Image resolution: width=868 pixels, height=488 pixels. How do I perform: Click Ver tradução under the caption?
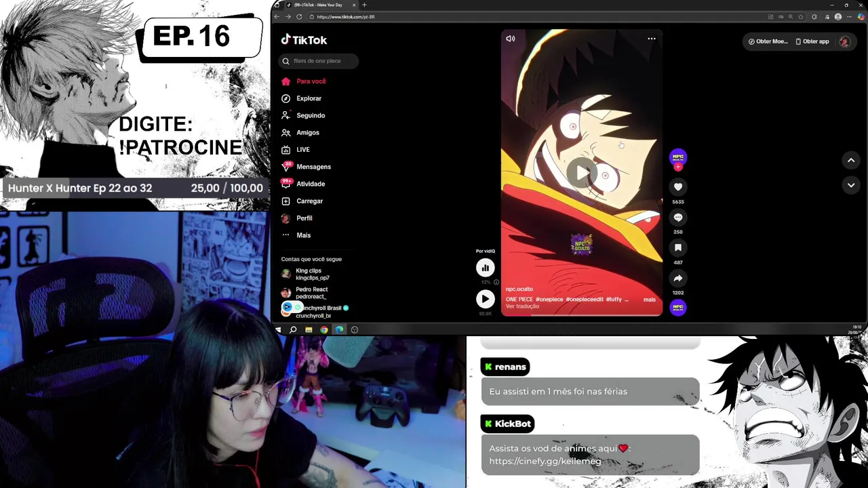(x=522, y=306)
